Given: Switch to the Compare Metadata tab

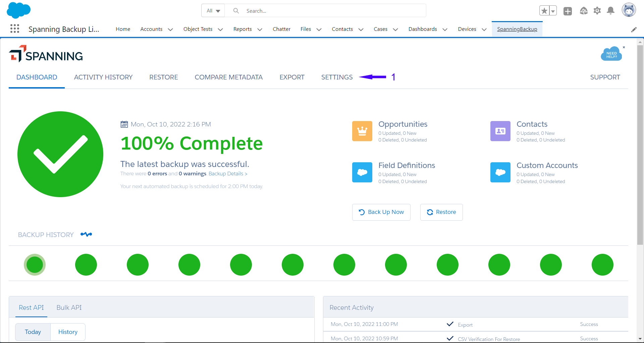Looking at the screenshot, I should (229, 77).
